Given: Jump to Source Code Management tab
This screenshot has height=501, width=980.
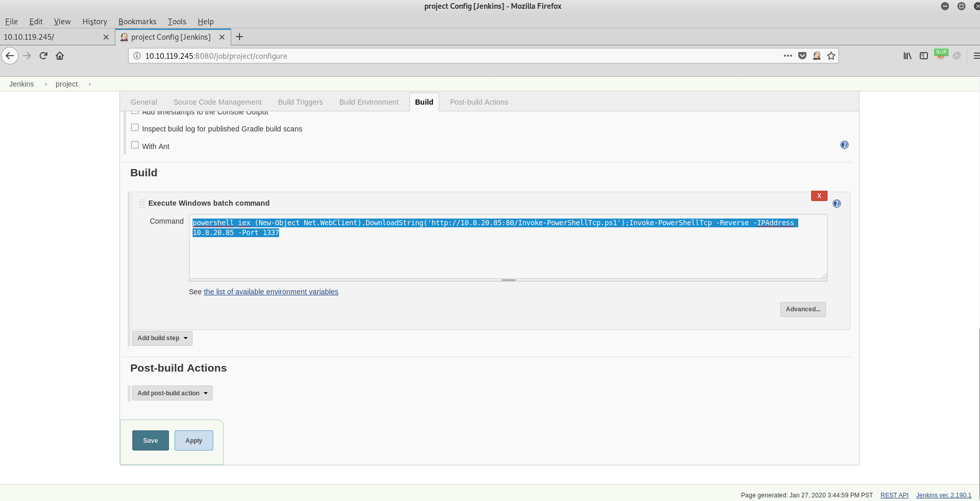Looking at the screenshot, I should click(217, 102).
